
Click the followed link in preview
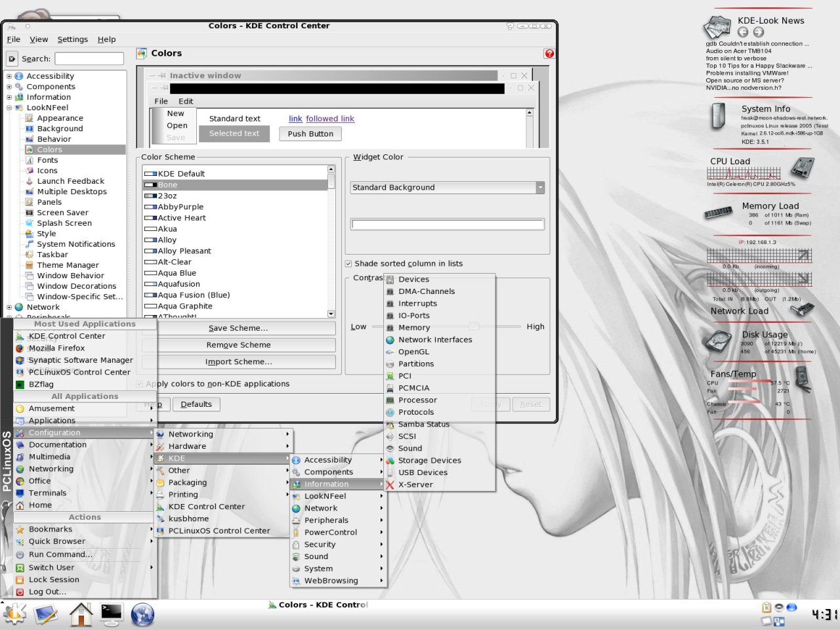click(x=329, y=119)
